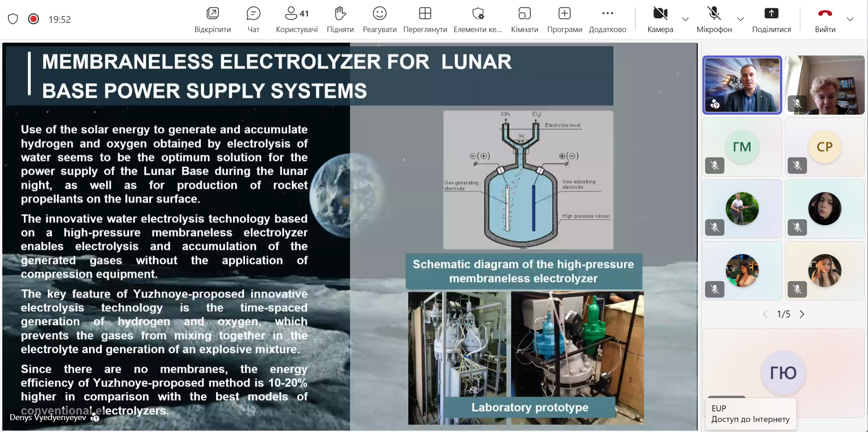Click Поділитися share screen button

pyautogui.click(x=771, y=19)
